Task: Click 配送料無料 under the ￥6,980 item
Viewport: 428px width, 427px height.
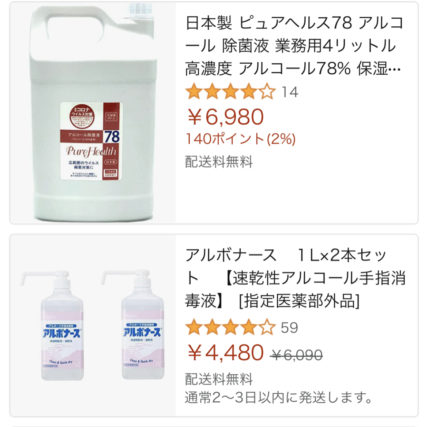Action: click(219, 162)
